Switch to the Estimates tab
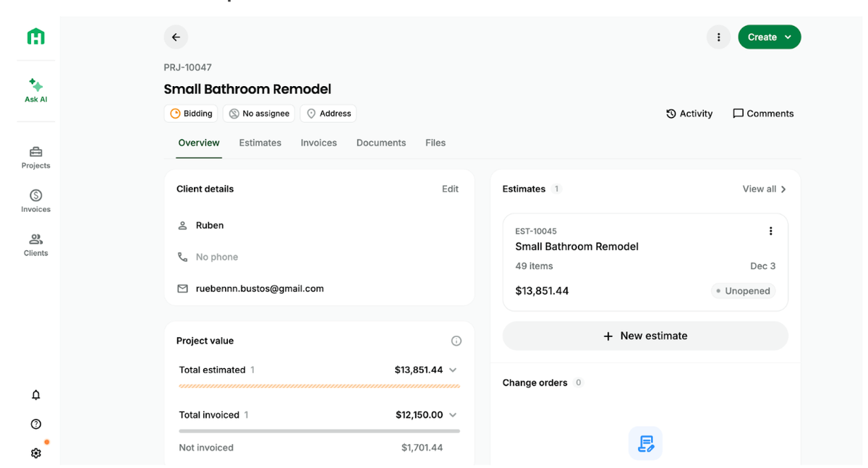Viewport: 868px width, 468px height. (260, 142)
